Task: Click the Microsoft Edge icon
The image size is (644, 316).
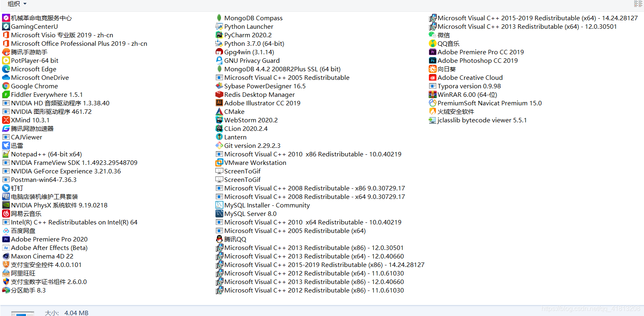Action: pyautogui.click(x=6, y=69)
